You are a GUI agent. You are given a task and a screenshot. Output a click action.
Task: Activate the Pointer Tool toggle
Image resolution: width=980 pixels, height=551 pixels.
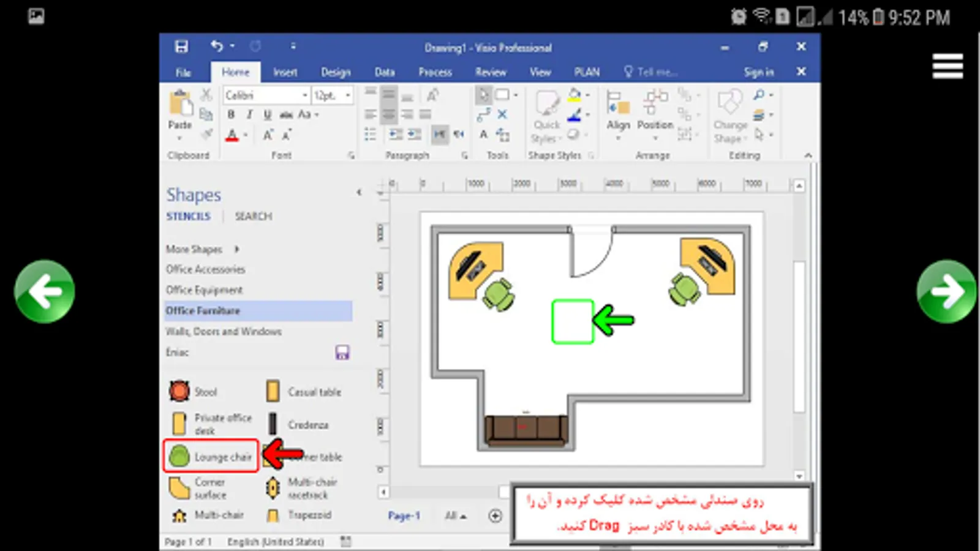point(483,95)
